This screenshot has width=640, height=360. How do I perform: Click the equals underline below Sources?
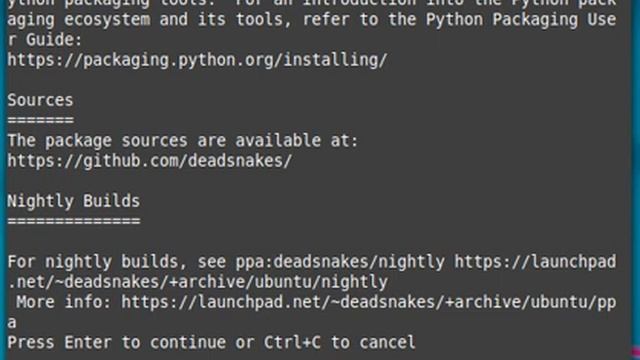coord(40,120)
